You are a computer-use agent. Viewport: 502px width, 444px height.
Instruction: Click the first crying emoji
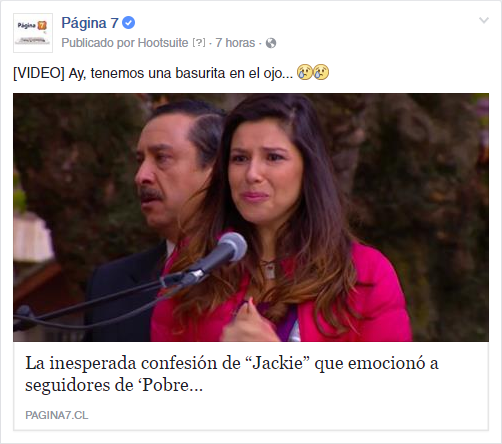[x=305, y=72]
